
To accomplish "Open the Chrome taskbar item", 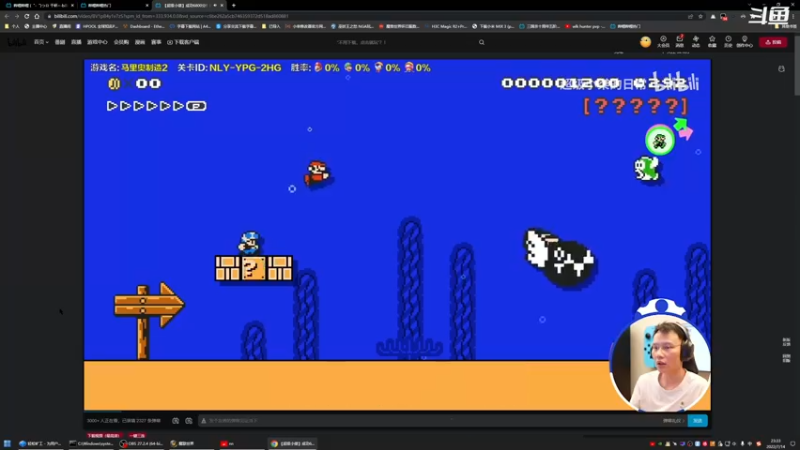I will [x=292, y=443].
